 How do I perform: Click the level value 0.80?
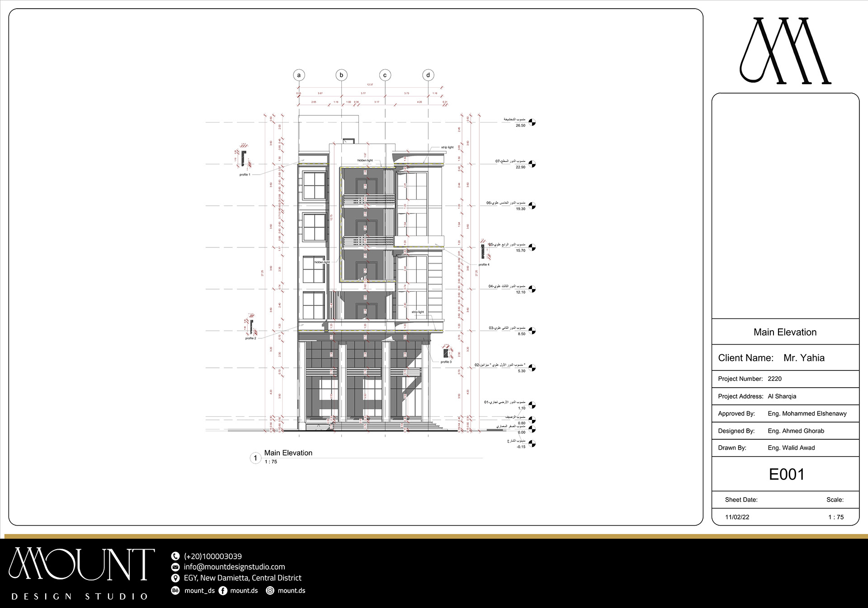click(521, 423)
